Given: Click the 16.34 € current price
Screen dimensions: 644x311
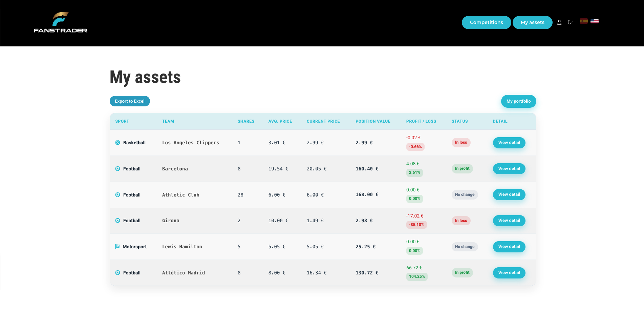Looking at the screenshot, I should (317, 273).
